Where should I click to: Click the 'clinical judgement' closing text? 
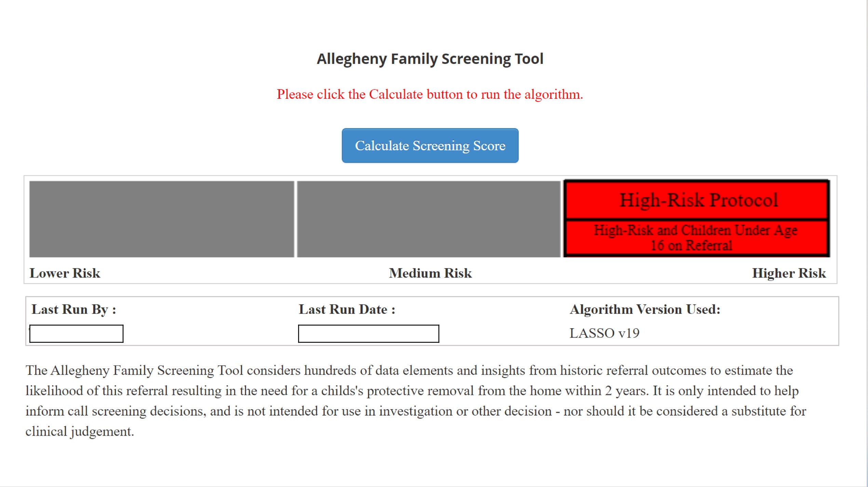tap(80, 432)
